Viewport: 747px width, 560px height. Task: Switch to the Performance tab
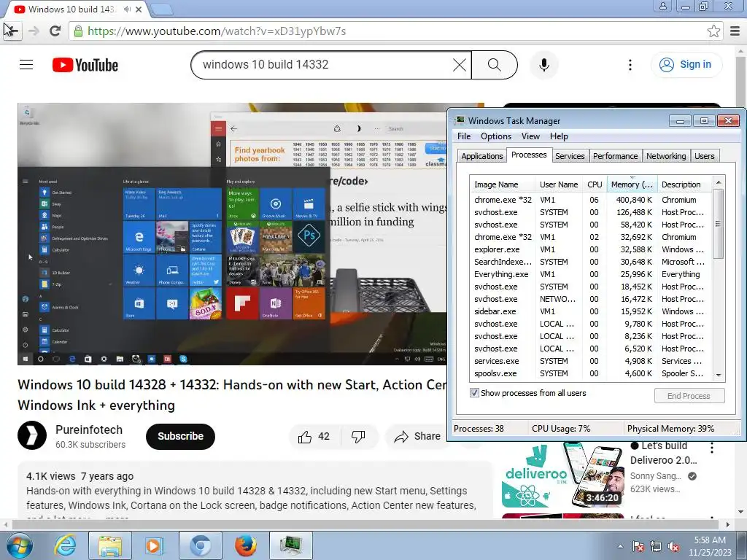(x=615, y=156)
